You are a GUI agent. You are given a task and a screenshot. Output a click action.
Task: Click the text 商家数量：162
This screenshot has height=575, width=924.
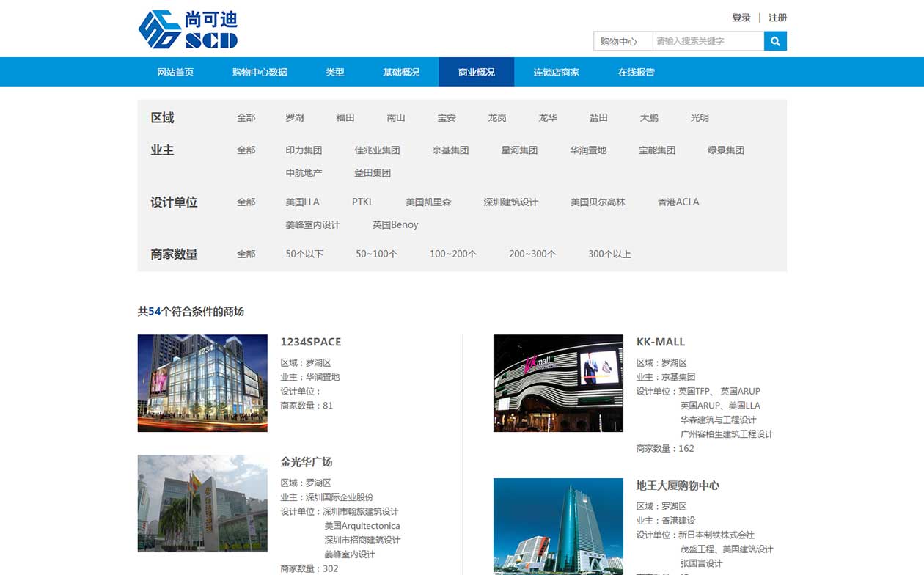pyautogui.click(x=665, y=448)
